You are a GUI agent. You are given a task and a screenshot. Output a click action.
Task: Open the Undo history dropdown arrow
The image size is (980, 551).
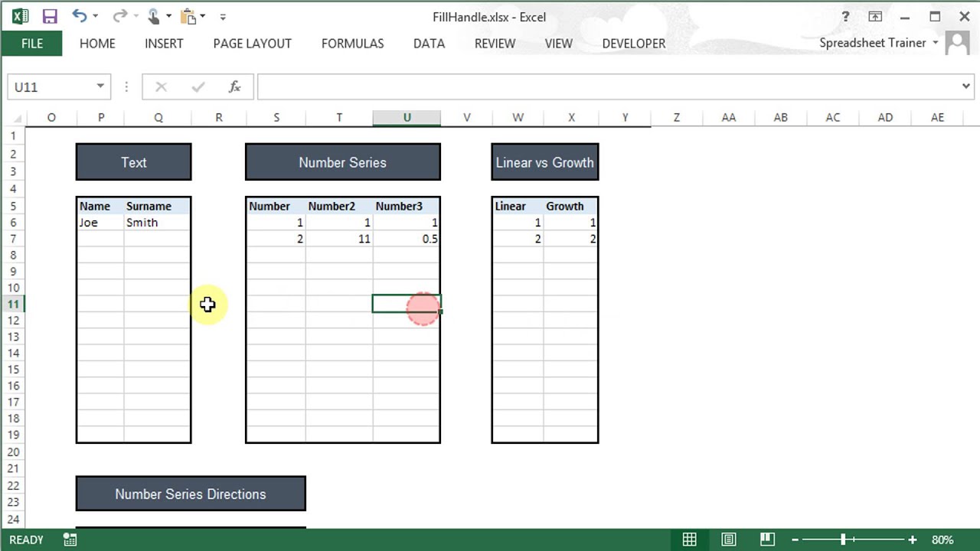(95, 16)
